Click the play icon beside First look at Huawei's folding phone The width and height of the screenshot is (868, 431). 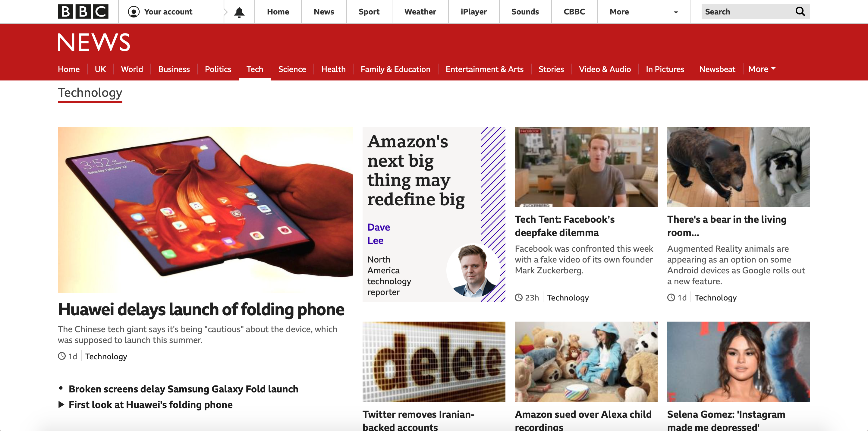(x=61, y=404)
